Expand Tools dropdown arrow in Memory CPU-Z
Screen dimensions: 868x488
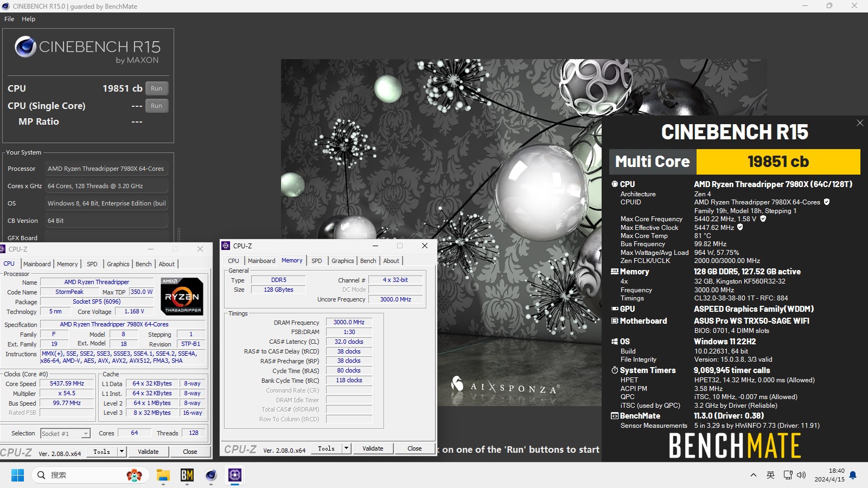(346, 448)
